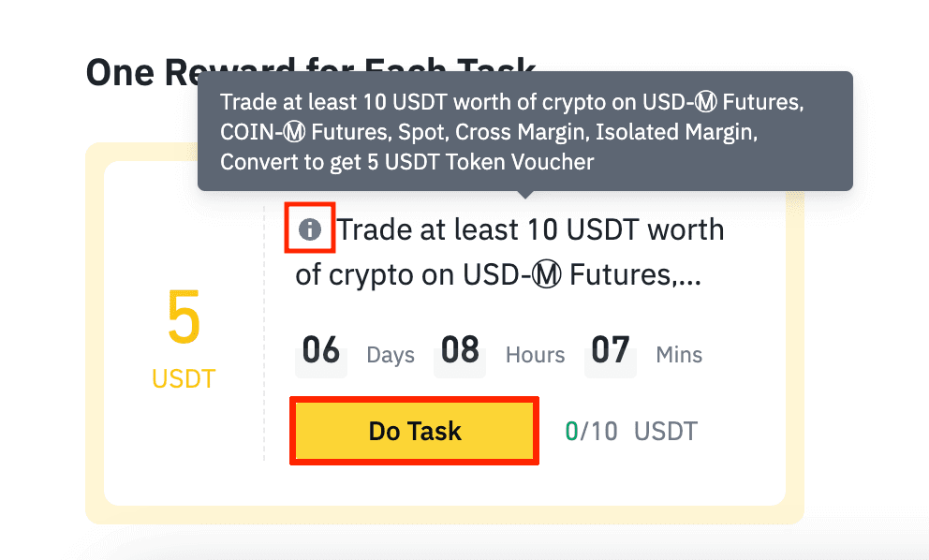The image size is (929, 560).
Task: Click the info icon beside the task description
Action: (310, 229)
